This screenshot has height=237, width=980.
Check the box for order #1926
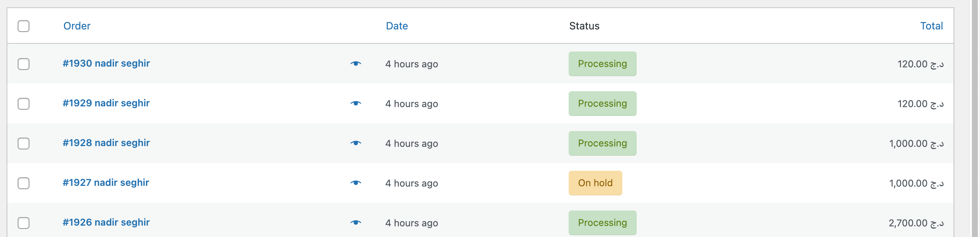23,223
